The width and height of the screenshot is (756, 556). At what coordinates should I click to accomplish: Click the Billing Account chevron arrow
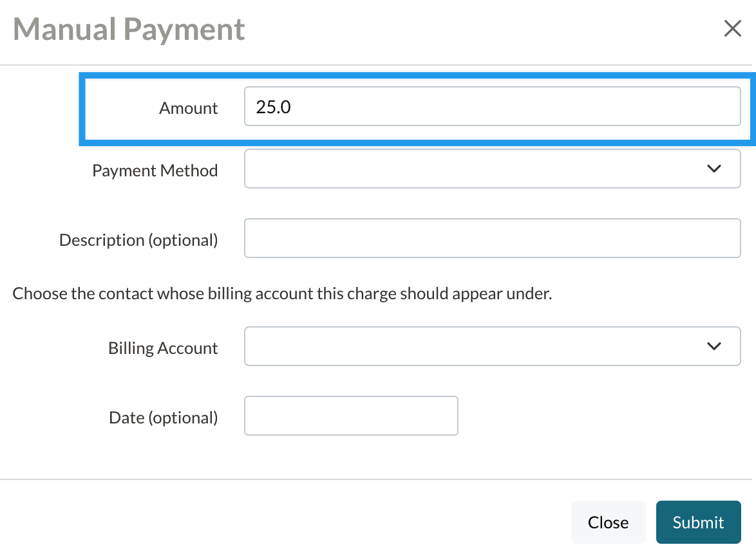pos(713,346)
